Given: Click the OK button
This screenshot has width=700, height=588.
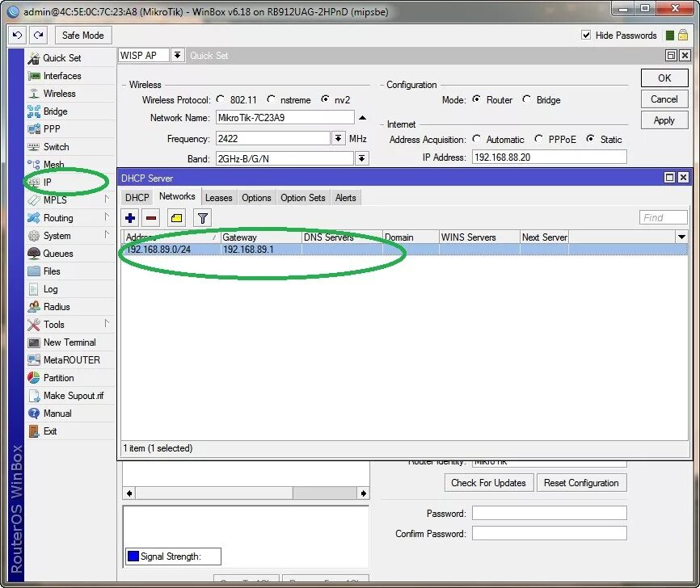Looking at the screenshot, I should coord(664,78).
